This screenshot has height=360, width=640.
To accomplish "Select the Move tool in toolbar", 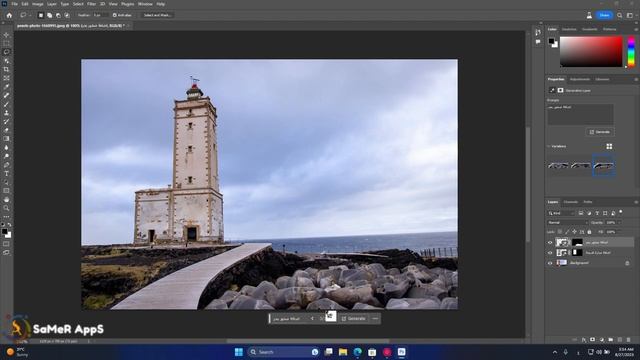I will [x=6, y=35].
